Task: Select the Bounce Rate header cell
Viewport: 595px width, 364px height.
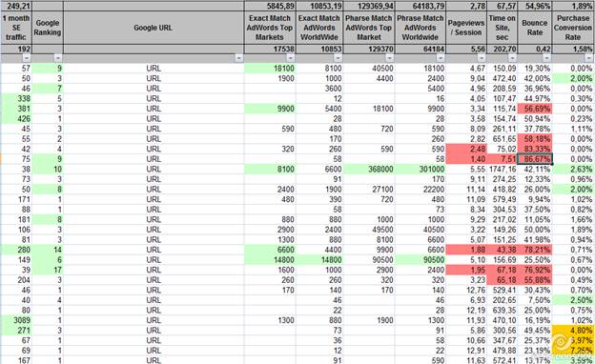Action: coord(535,28)
